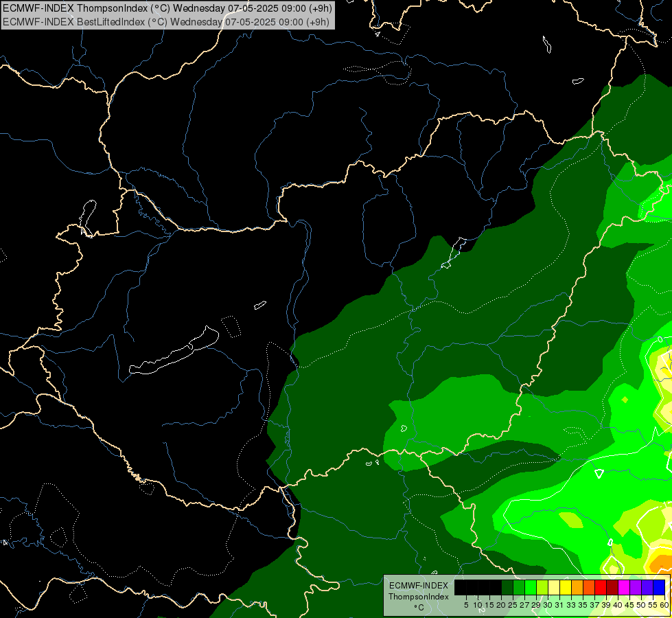This screenshot has width=672, height=618.
Task: Pick the medium green 25–27 legend swatch
Action: point(519,587)
